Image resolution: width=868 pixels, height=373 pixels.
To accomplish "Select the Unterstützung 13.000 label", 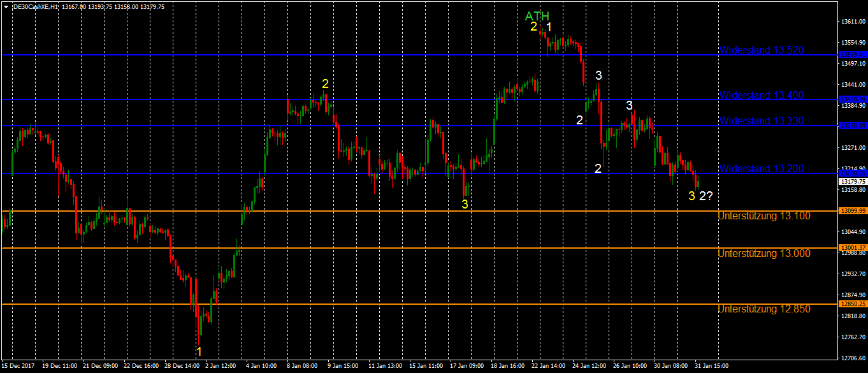I will pyautogui.click(x=764, y=253).
